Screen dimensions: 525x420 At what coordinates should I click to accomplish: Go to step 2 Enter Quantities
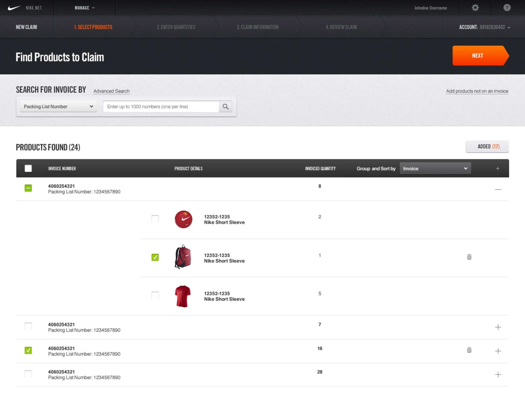point(176,27)
